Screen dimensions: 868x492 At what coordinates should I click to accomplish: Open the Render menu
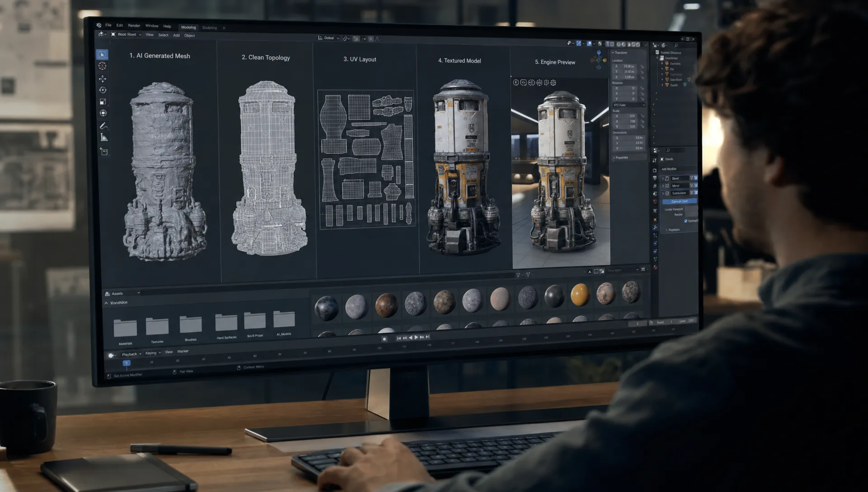pos(134,26)
